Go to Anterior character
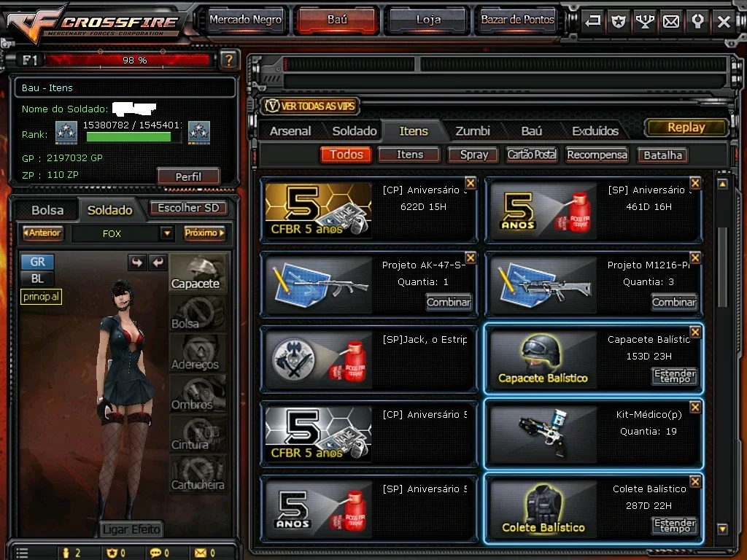The width and height of the screenshot is (747, 560). 42,233
